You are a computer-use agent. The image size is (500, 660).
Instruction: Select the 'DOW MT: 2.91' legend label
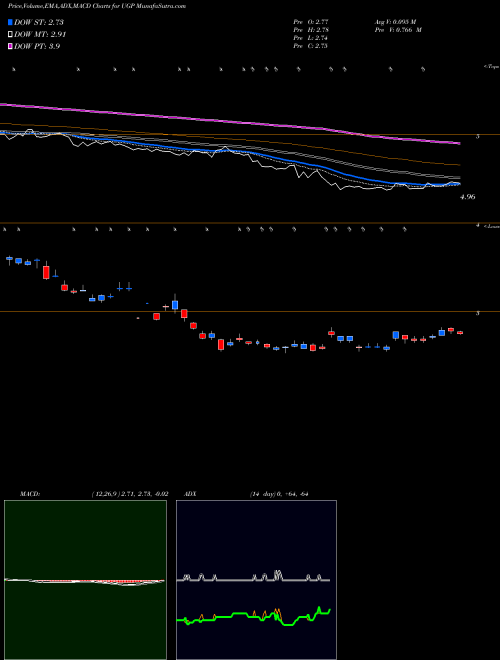[x=40, y=35]
